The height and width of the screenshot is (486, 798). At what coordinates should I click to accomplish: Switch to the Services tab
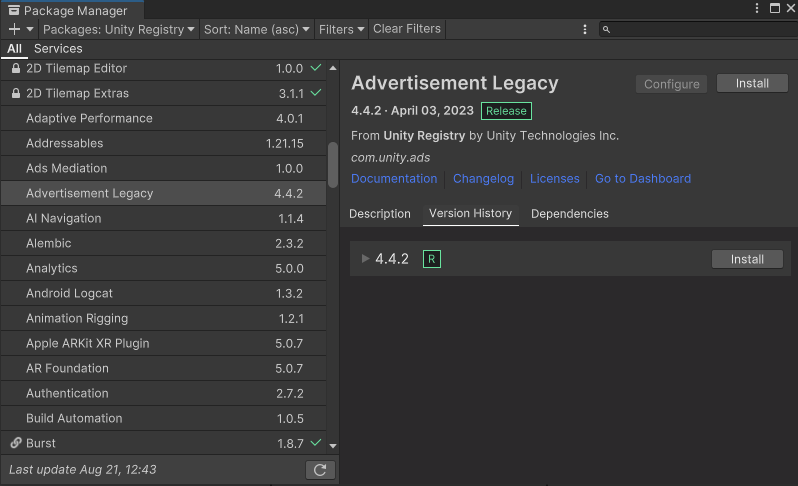(58, 49)
